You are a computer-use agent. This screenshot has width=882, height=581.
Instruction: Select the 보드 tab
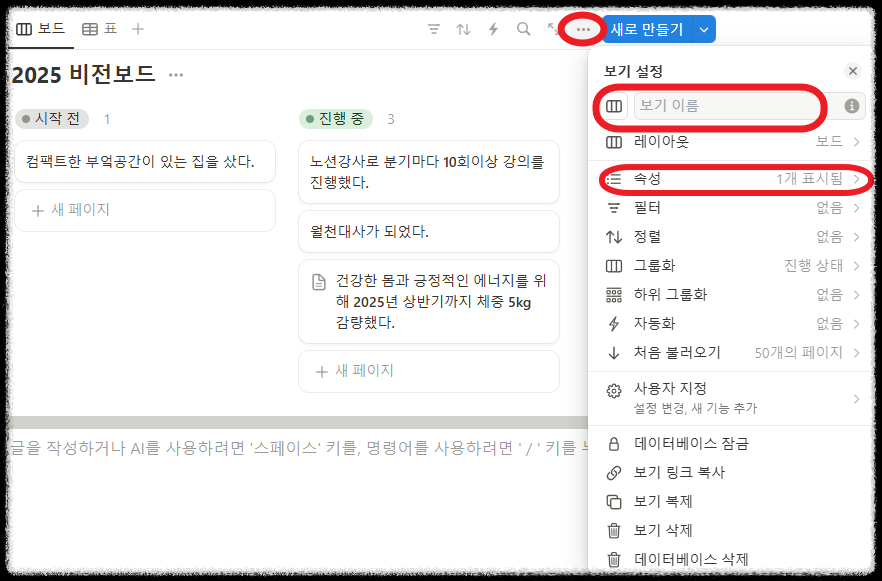[x=40, y=29]
